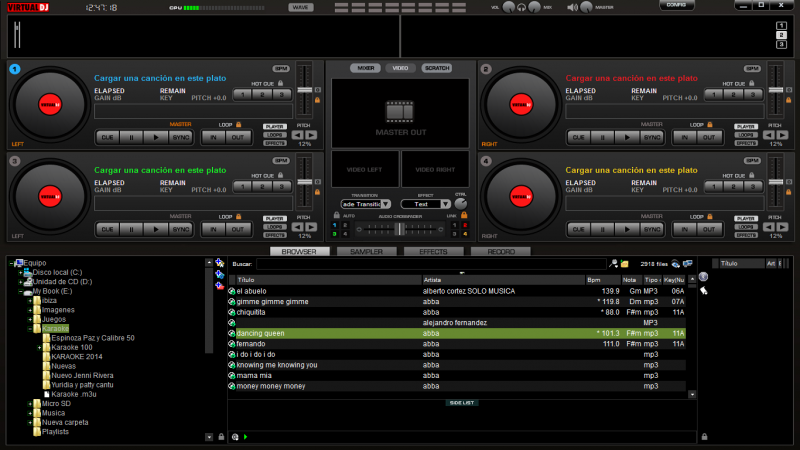Collapse the Karaoke folder

(x=30, y=329)
